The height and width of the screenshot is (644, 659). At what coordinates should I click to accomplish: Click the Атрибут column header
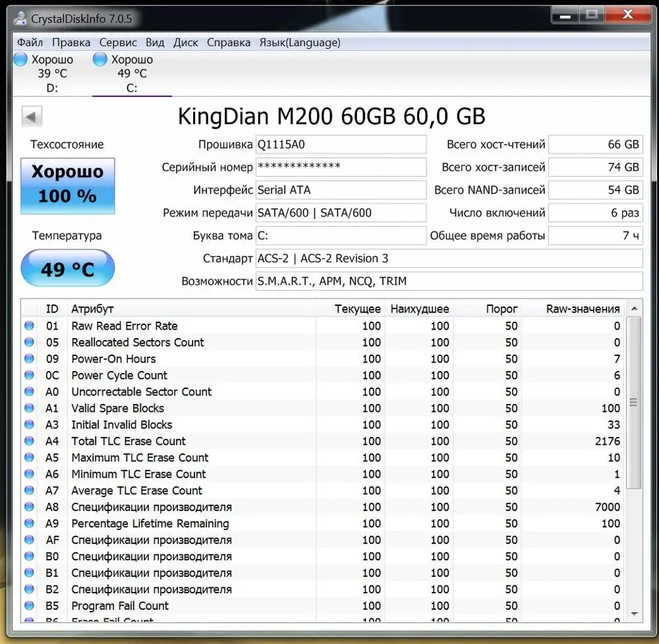click(x=191, y=309)
